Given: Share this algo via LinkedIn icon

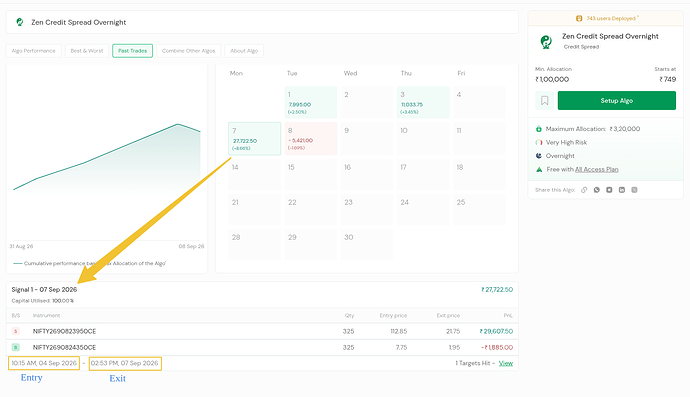Looking at the screenshot, I should [622, 190].
